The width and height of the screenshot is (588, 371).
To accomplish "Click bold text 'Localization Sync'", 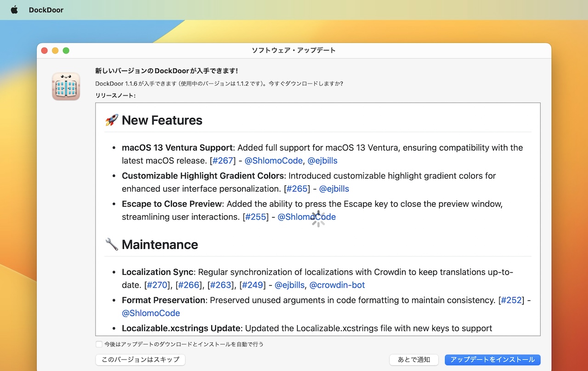I will pos(158,272).
